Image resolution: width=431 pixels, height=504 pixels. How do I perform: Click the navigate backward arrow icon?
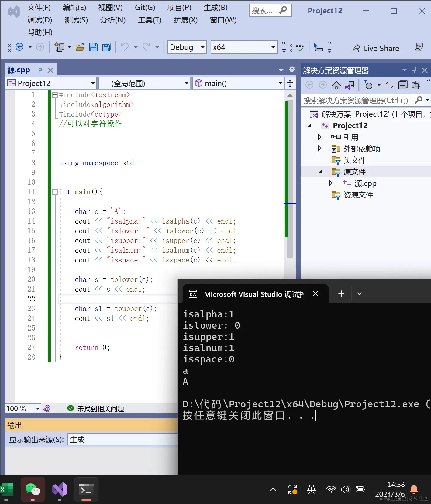point(19,47)
